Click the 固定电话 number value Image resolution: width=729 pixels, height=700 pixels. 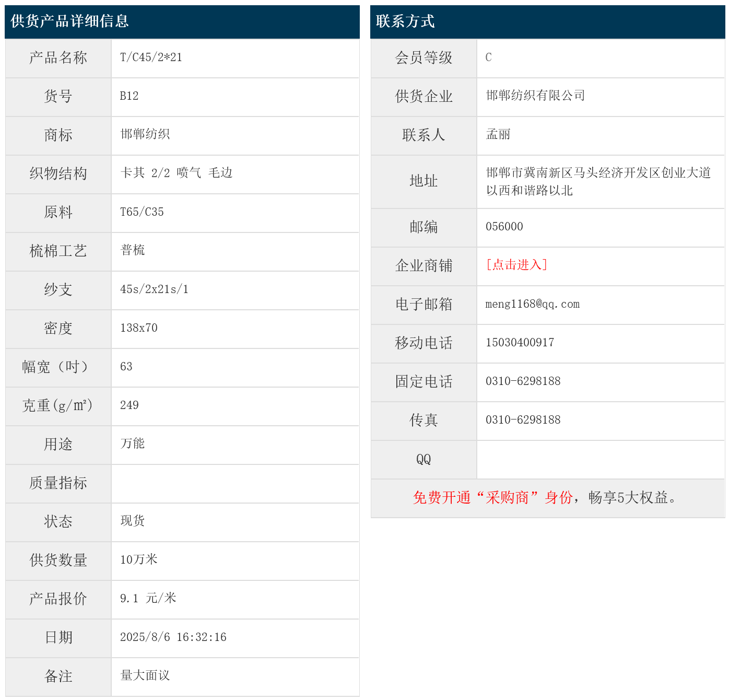[523, 381]
